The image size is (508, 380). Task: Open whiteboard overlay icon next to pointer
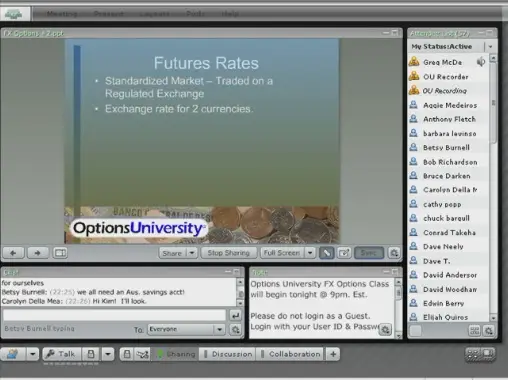344,253
